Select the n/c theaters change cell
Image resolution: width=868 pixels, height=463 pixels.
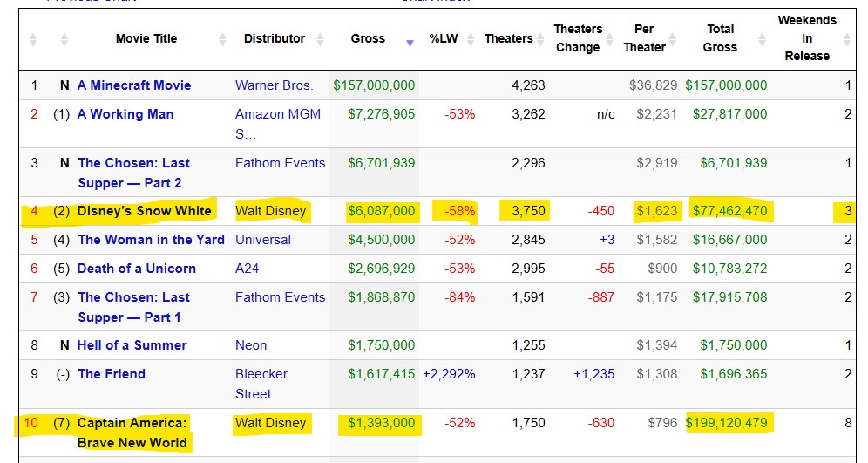tap(606, 114)
